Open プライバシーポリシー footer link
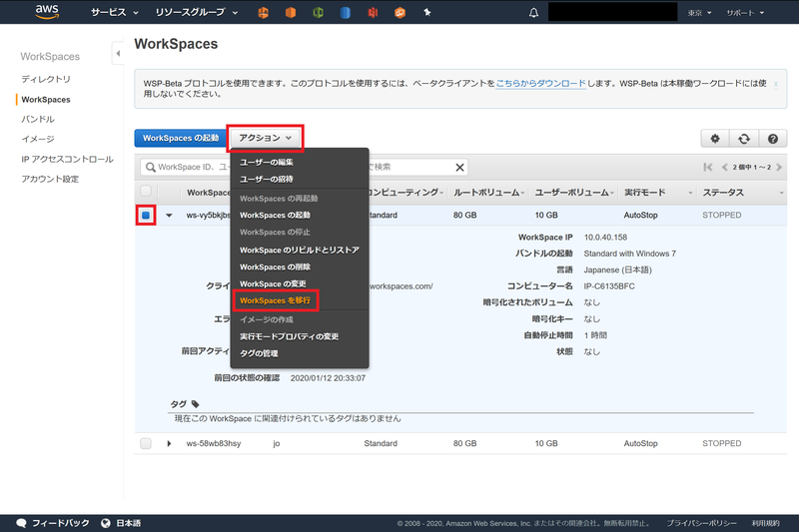 coord(702,523)
